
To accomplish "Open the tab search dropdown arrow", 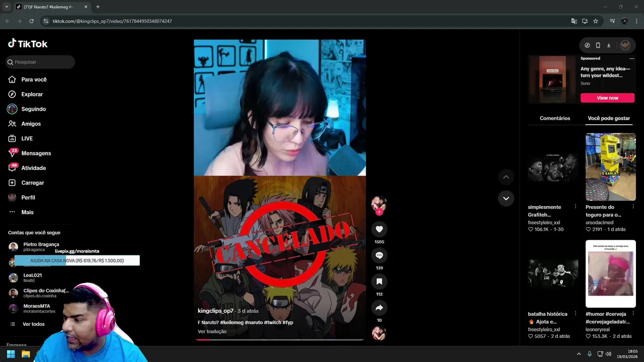I will [7, 7].
